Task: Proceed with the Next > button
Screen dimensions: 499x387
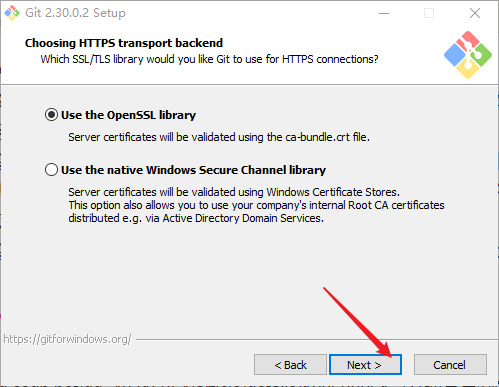Action: [365, 365]
